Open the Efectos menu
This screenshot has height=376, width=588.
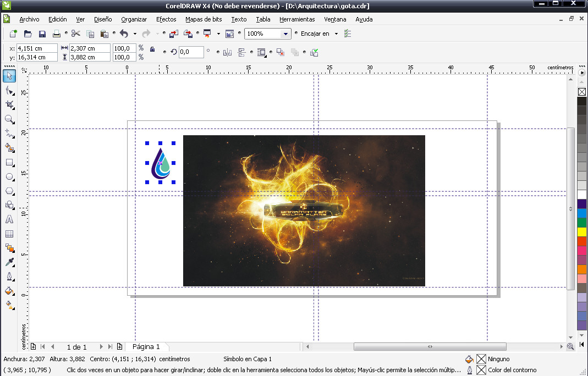(166, 19)
